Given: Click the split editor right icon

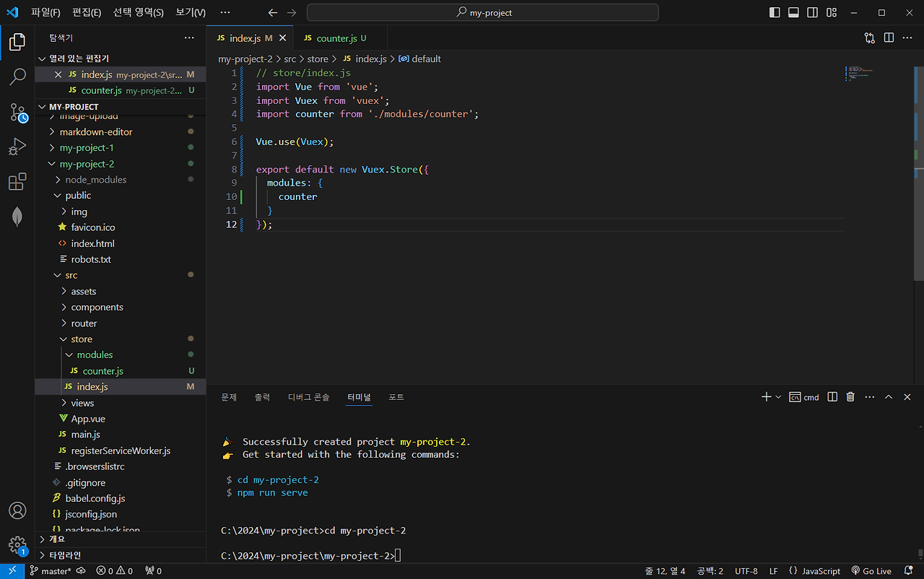Looking at the screenshot, I should click(889, 38).
